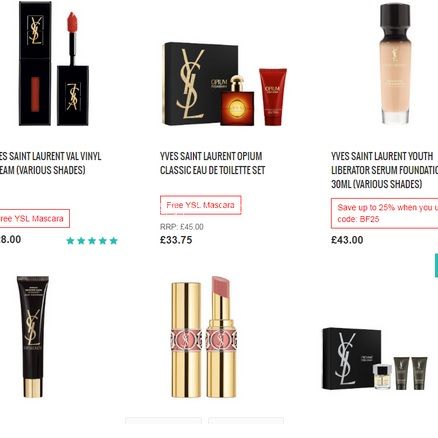Image resolution: width=438 pixels, height=438 pixels.
Task: Click the five-star rating of Val Vinyl Cream
Action: click(x=92, y=240)
